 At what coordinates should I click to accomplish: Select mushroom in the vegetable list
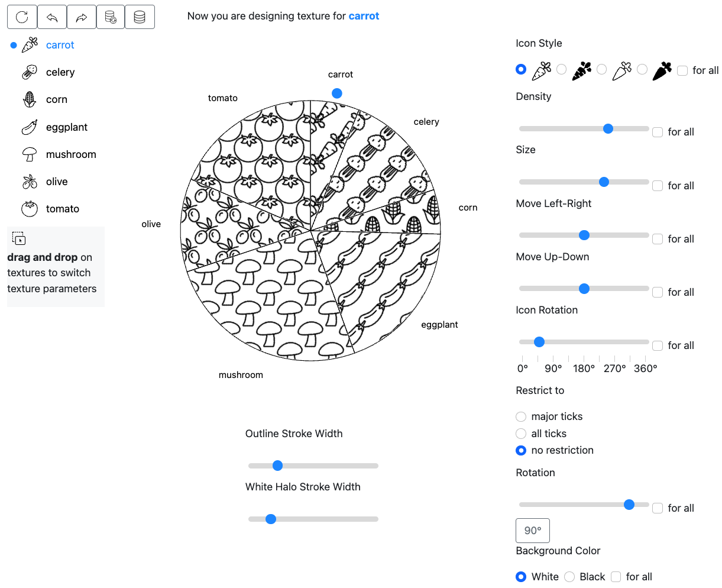pos(70,154)
